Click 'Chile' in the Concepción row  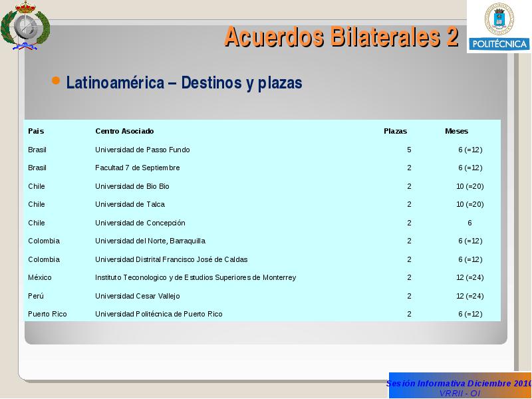click(37, 223)
